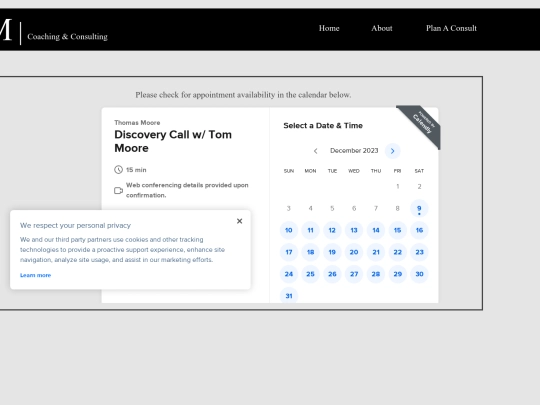The height and width of the screenshot is (405, 540).
Task: Click the clock icon beside 15 min
Action: click(118, 169)
